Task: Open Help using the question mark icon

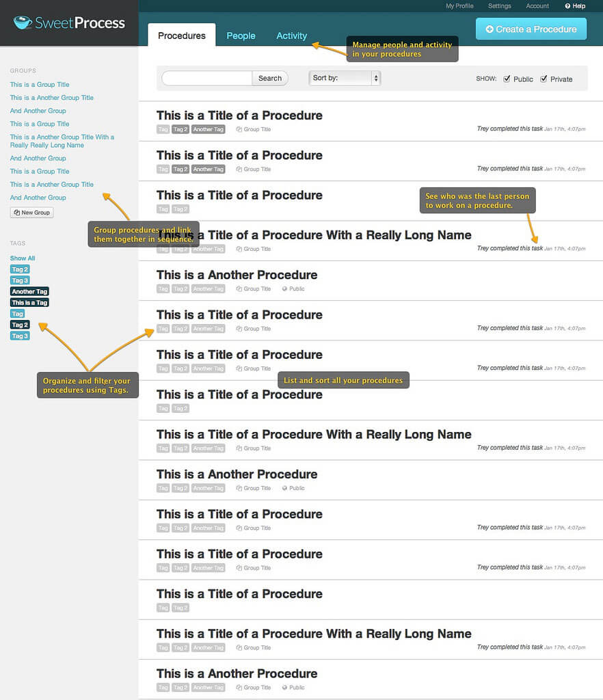Action: click(x=568, y=5)
